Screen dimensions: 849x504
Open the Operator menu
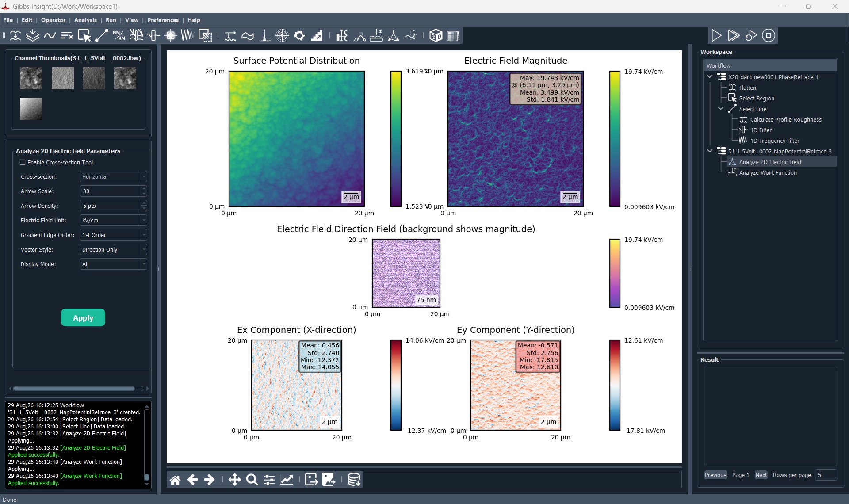click(53, 20)
